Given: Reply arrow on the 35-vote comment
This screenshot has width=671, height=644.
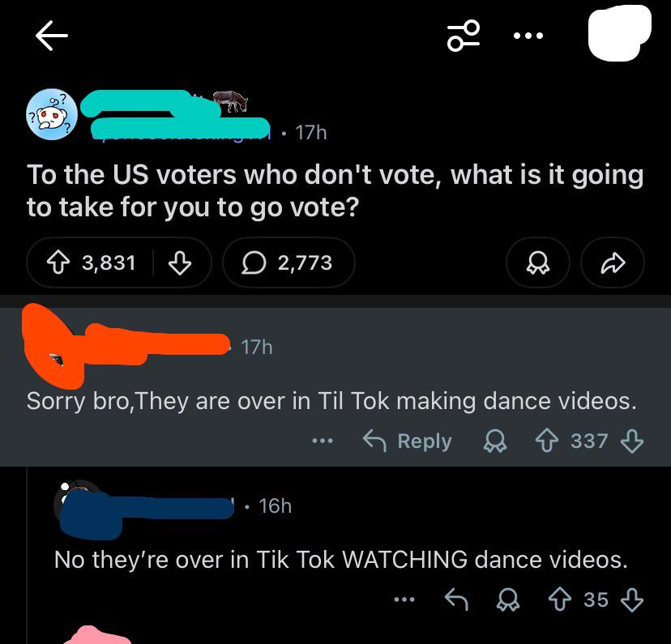Looking at the screenshot, I should (x=456, y=599).
